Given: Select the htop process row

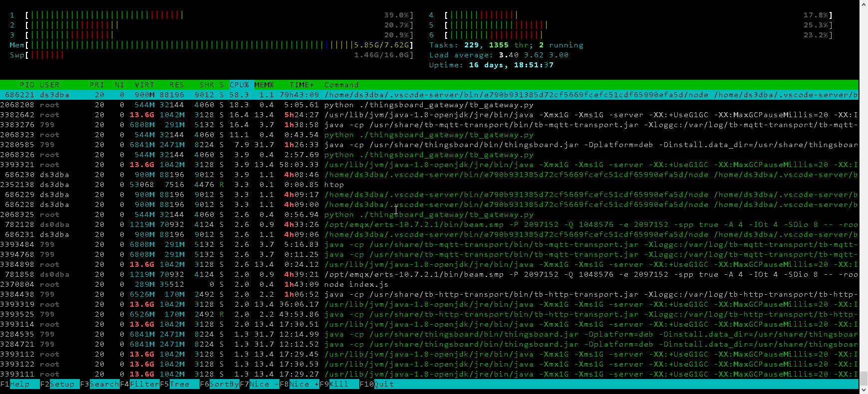Looking at the screenshot, I should 429,185.
